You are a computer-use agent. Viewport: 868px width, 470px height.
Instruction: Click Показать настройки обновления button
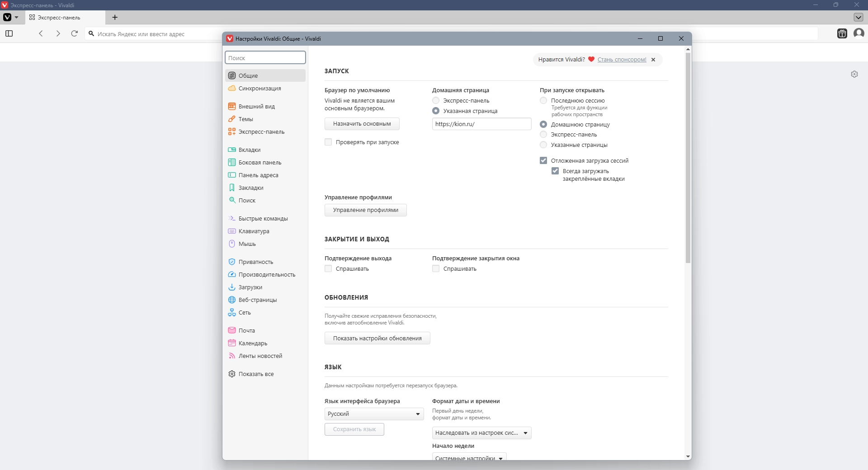click(x=377, y=338)
